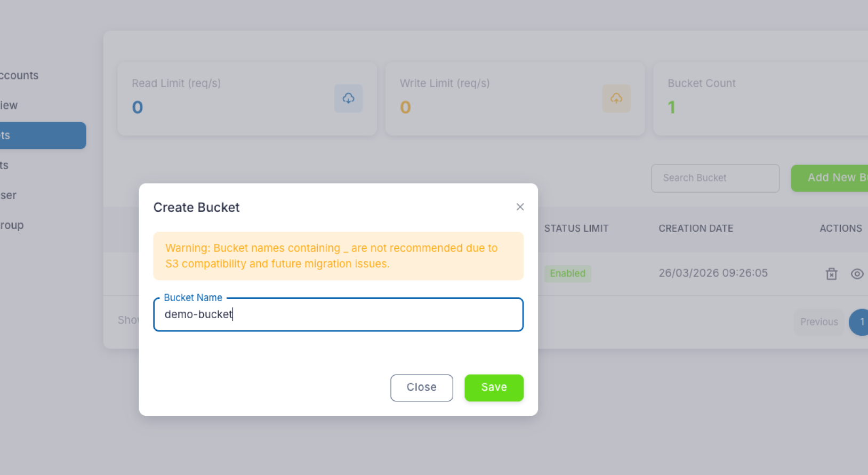Click the STATUS LIMIT column header
Image resolution: width=868 pixels, height=475 pixels.
point(576,228)
